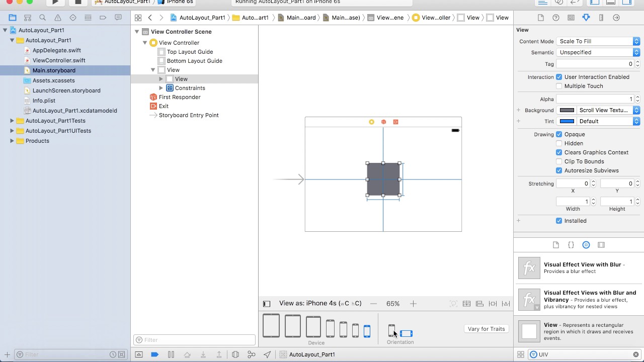Open the Report navigator speech bubble icon
This screenshot has height=362, width=644.
click(x=118, y=18)
